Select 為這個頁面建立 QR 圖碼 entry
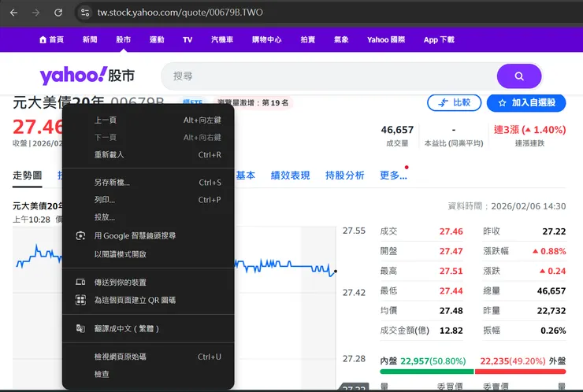Viewport: 583px width, 392px height. [148, 300]
